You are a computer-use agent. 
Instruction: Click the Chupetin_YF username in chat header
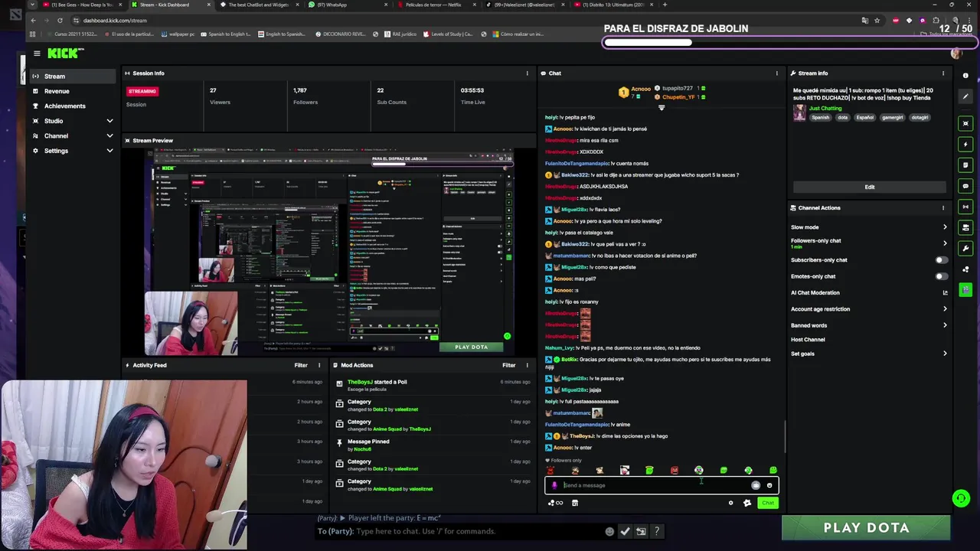click(677, 97)
